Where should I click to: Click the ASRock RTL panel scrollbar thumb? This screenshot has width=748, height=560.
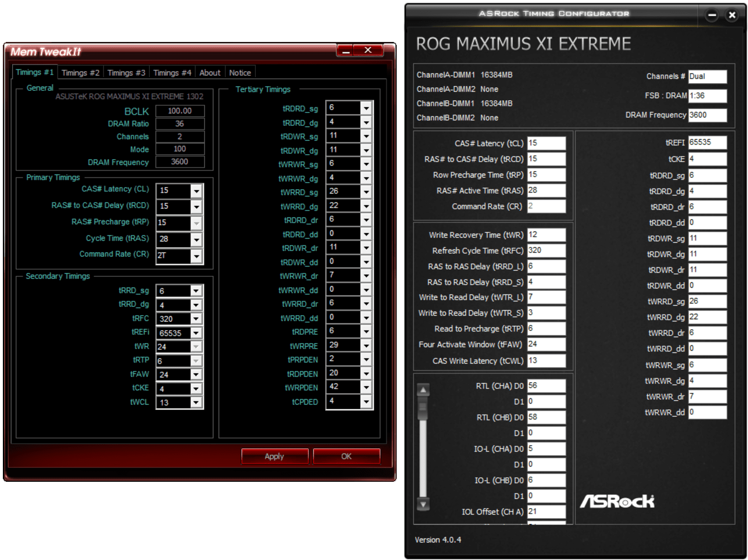click(423, 408)
